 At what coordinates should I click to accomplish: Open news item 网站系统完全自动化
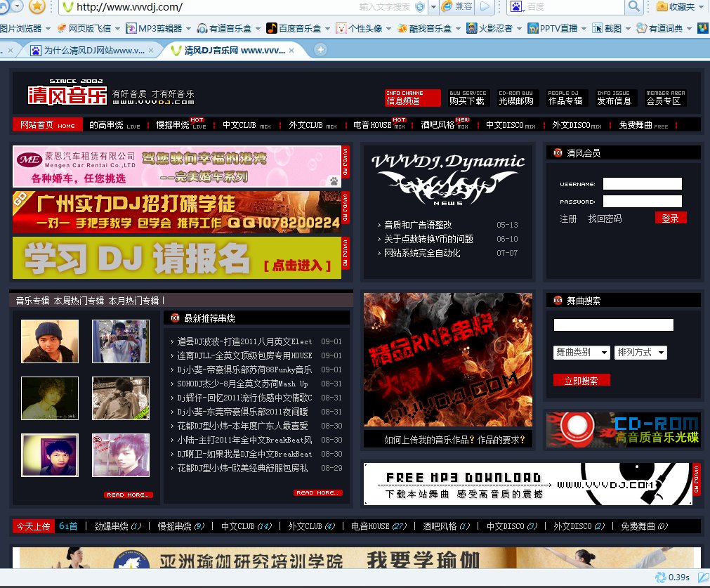click(x=422, y=253)
